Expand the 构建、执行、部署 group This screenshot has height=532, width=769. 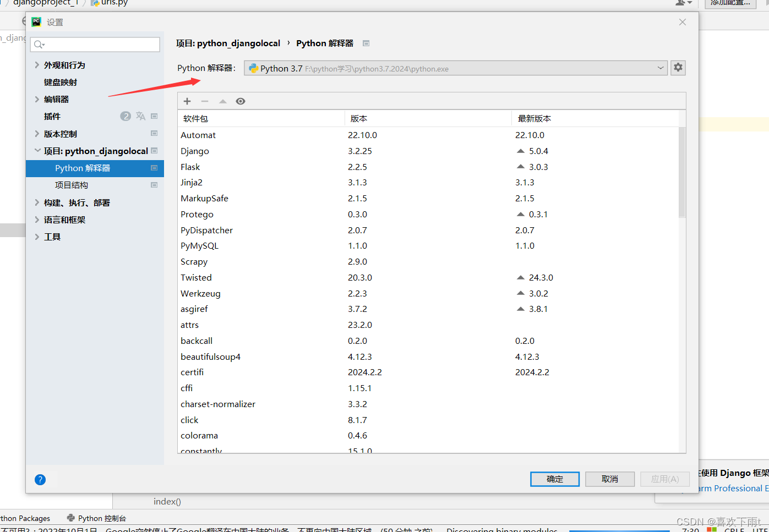point(37,202)
